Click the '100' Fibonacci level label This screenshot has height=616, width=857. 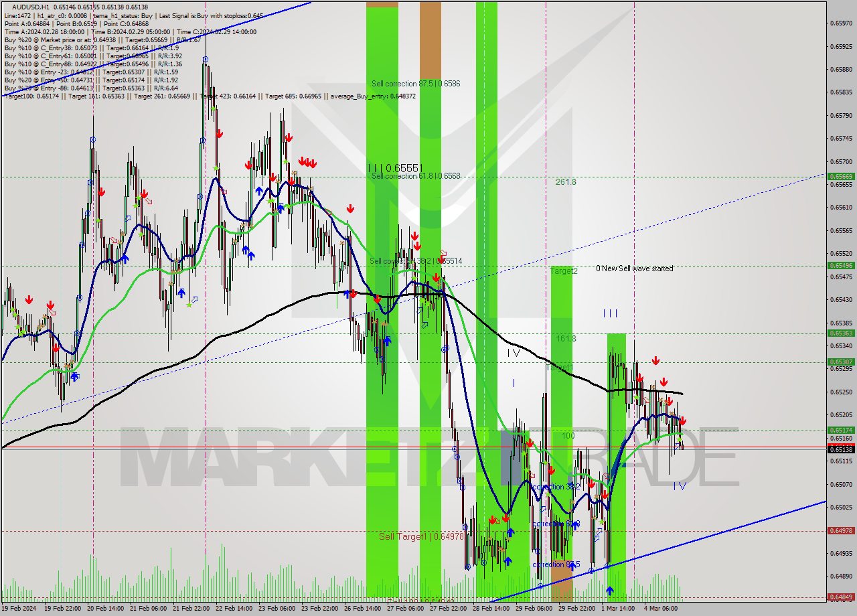(568, 436)
